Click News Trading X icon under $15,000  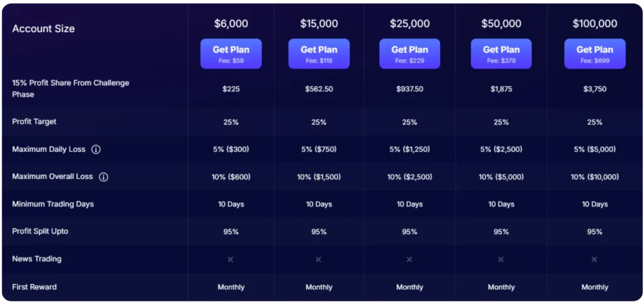[x=318, y=260]
